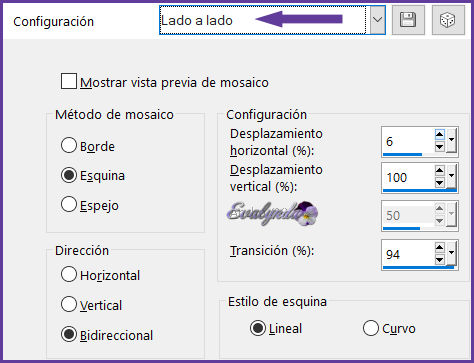Open Transición slider popup arrow
The height and width of the screenshot is (363, 474).
[451, 253]
